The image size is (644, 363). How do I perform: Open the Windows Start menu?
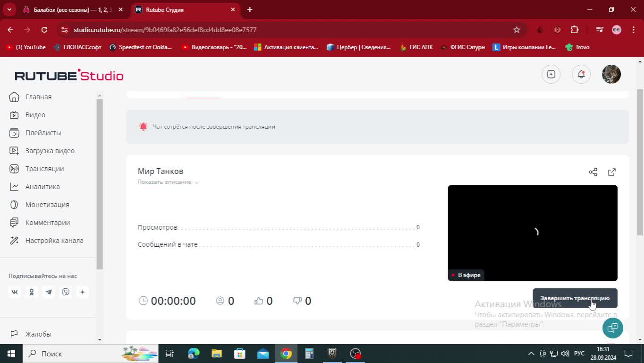point(11,354)
